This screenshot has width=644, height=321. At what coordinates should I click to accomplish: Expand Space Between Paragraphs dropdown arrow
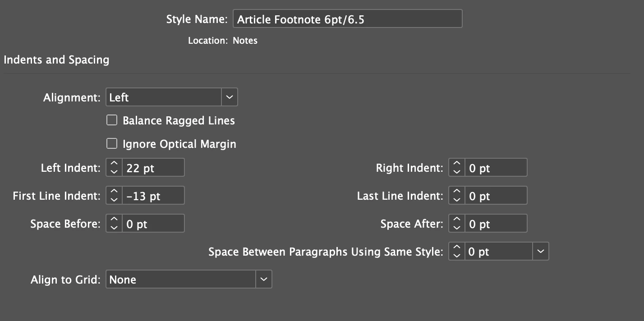point(541,252)
